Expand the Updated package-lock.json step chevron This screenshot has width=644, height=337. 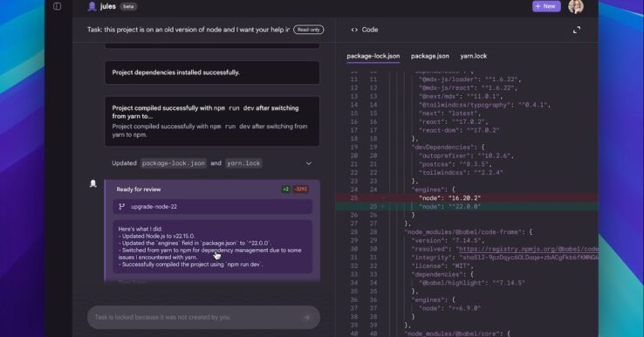(x=308, y=163)
